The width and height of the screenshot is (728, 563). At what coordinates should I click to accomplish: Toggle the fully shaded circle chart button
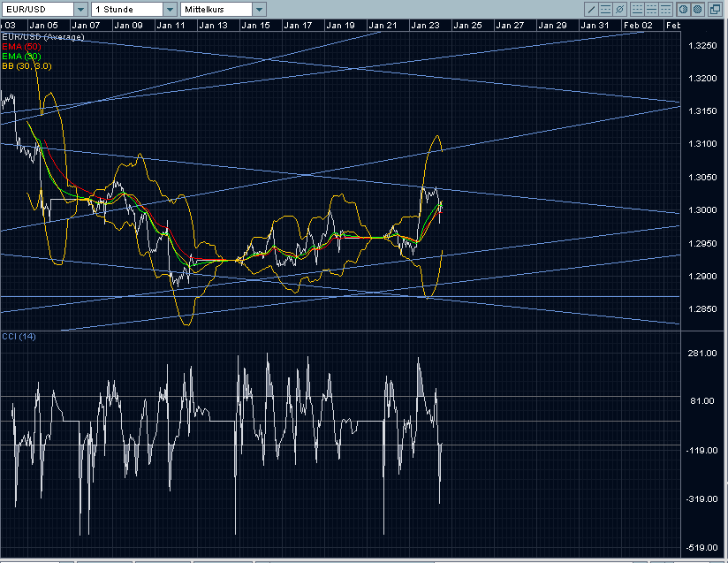[x=697, y=9]
